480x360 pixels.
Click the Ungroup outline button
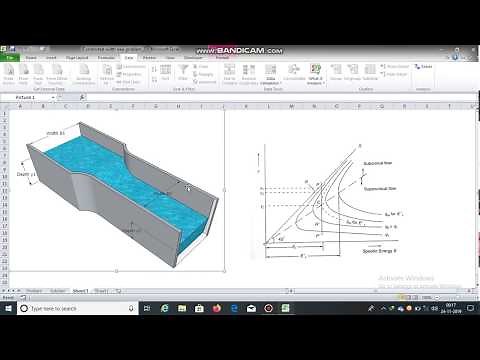pos(352,73)
